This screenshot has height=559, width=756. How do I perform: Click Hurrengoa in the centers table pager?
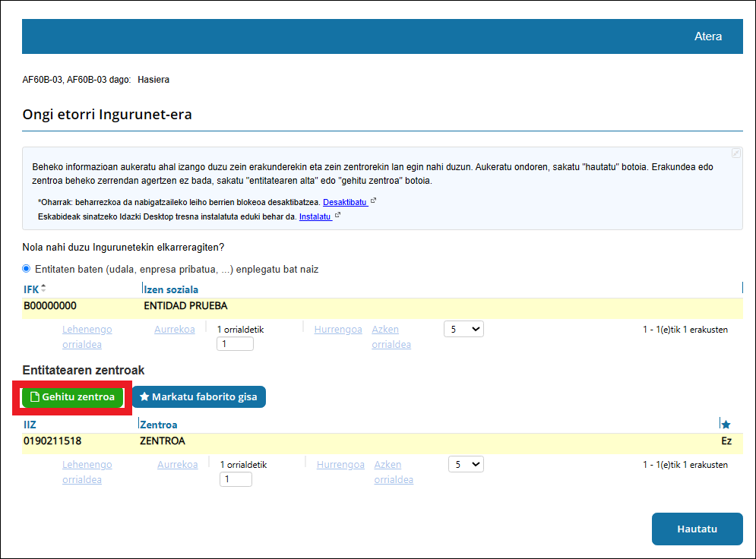pyautogui.click(x=340, y=465)
